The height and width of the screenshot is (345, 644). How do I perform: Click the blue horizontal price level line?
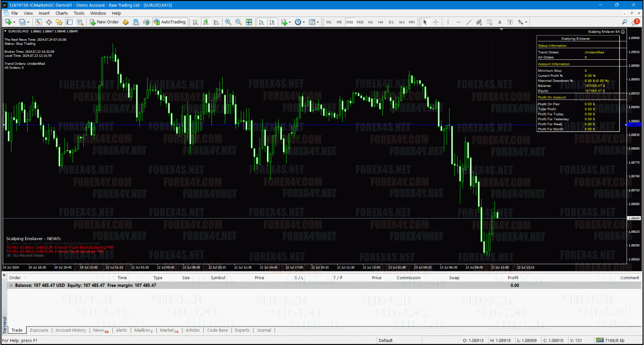[276, 125]
